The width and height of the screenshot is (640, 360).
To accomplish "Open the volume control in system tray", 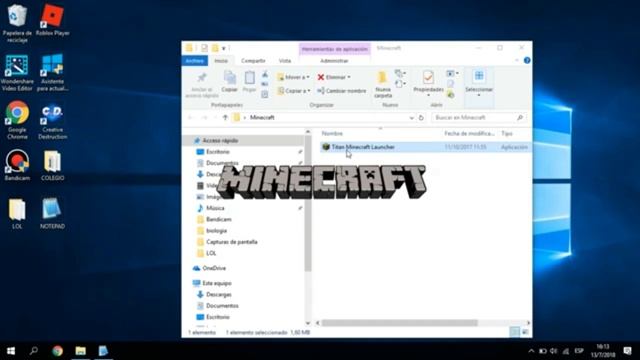I will [x=553, y=351].
